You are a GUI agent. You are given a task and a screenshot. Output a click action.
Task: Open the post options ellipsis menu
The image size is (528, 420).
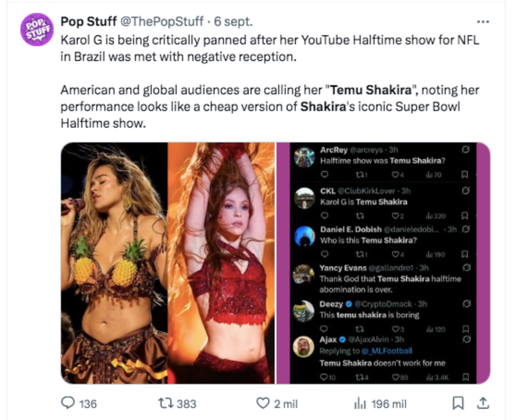(484, 21)
